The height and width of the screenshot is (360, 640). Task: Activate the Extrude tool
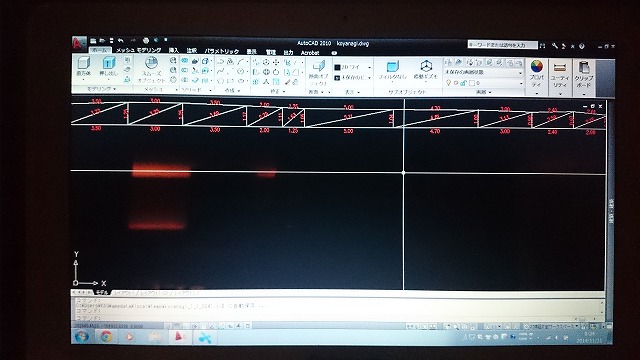pos(108,66)
